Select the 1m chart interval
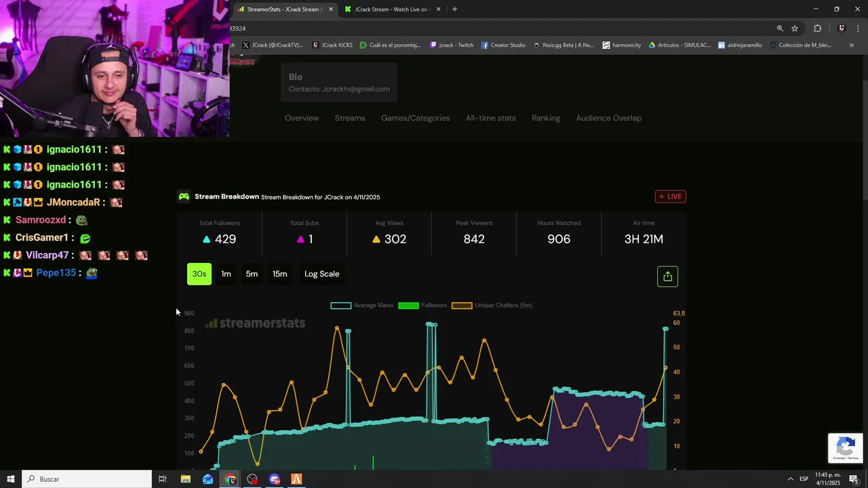The height and width of the screenshot is (488, 868). point(226,274)
